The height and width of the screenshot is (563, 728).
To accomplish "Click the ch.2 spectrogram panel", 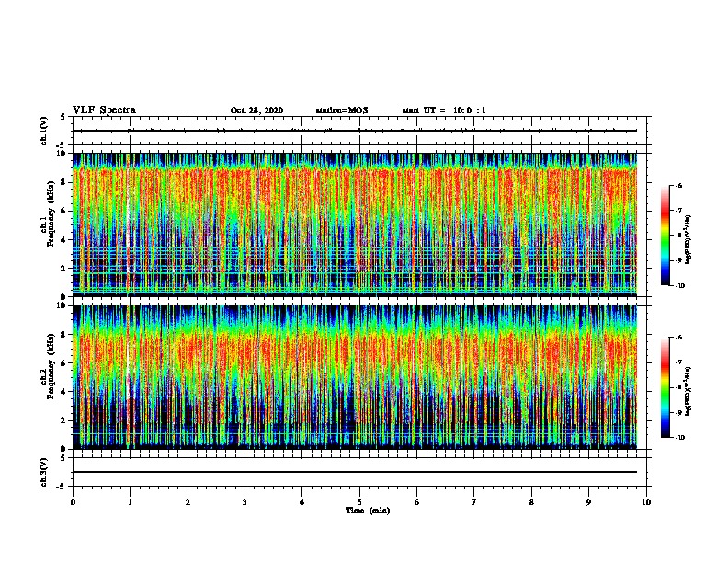I will coord(355,377).
